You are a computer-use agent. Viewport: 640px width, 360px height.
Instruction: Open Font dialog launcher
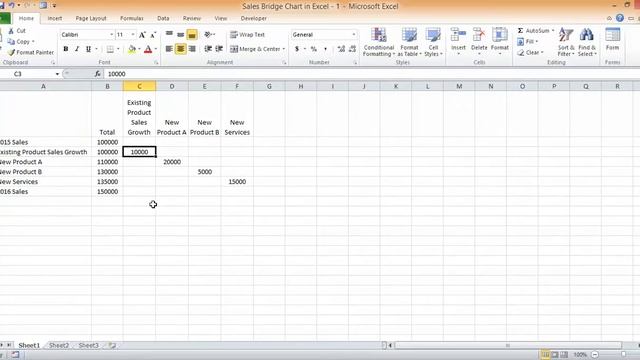coord(156,62)
